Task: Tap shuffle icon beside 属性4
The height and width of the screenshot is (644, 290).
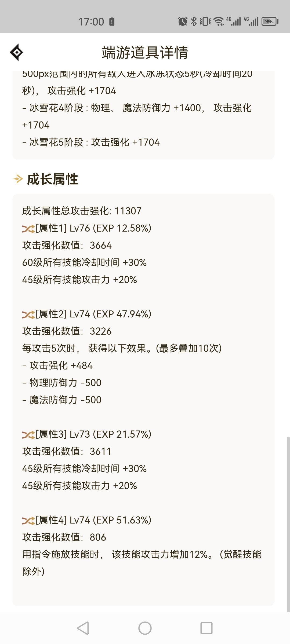Action: 29,521
